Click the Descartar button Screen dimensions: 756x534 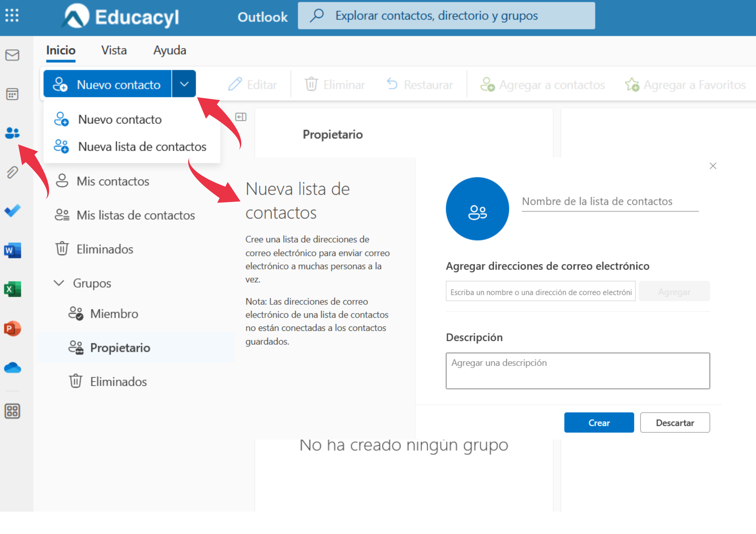point(675,423)
